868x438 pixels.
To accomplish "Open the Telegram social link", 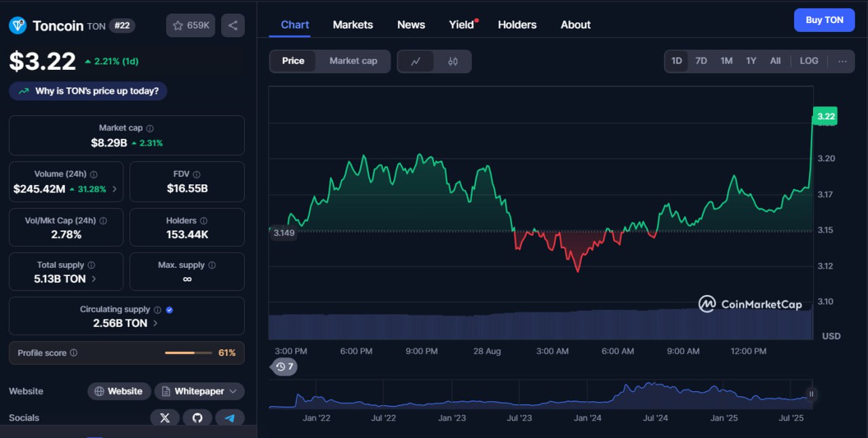I will click(x=230, y=418).
